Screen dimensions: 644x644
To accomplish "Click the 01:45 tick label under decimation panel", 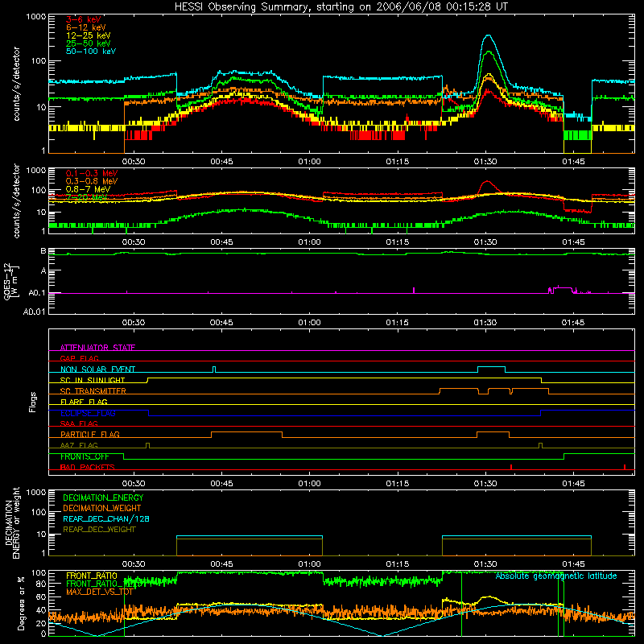I will 573,564.
